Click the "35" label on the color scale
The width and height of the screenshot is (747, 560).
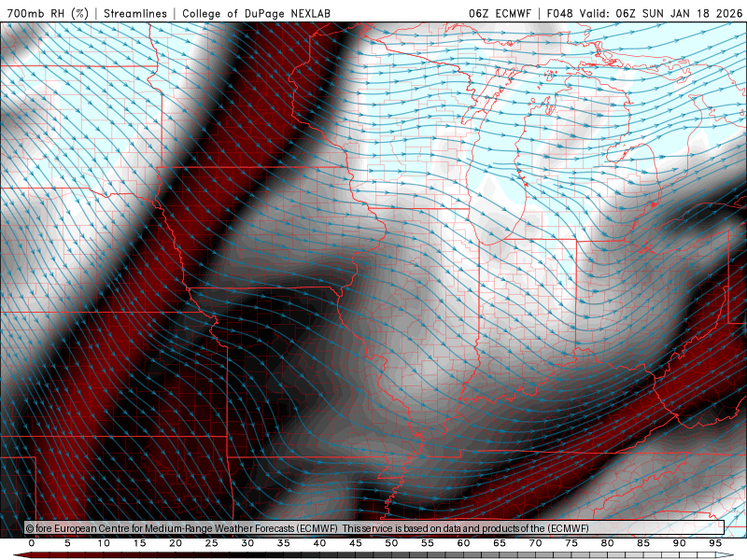(284, 543)
